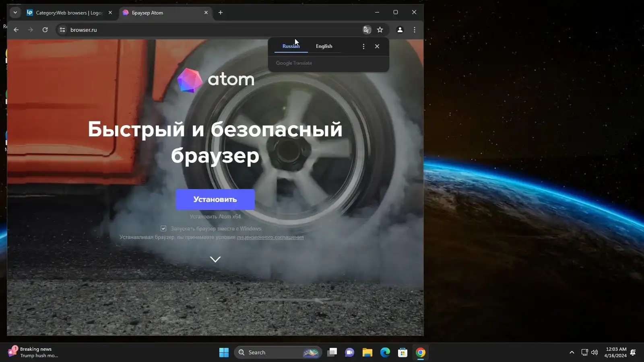The width and height of the screenshot is (644, 362).
Task: Open the volume control in tray
Action: (594, 352)
